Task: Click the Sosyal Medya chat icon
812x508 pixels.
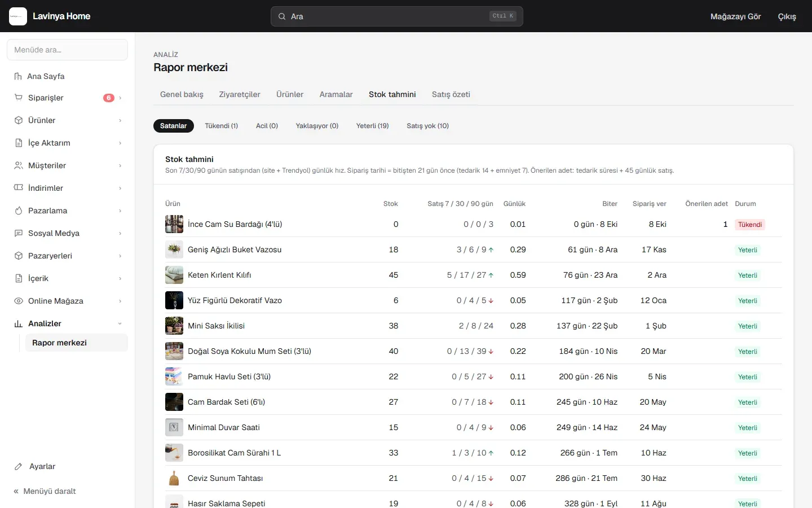Action: tap(19, 233)
